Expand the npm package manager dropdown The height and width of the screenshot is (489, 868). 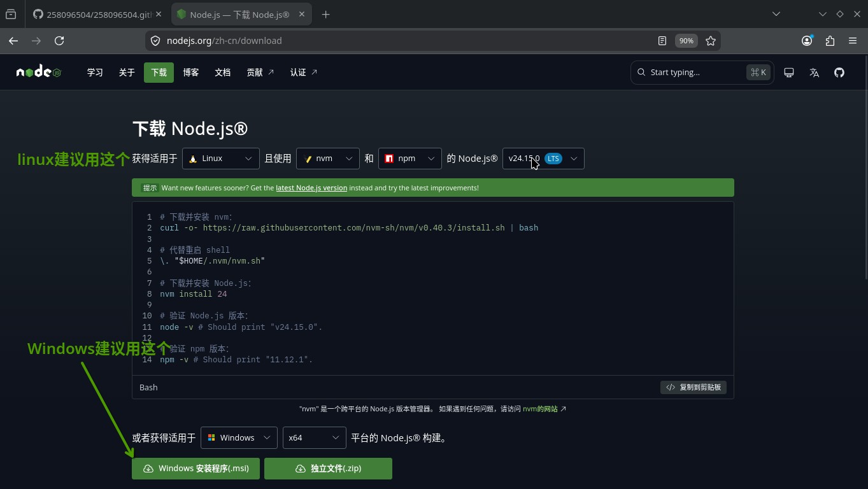[409, 159]
